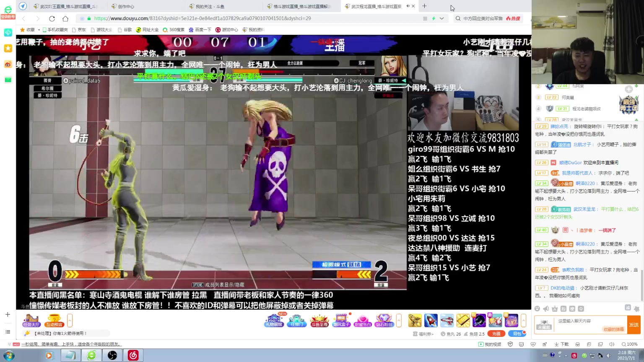Expand activities list beside 钻石粉丝
The width and height of the screenshot is (644, 362).
click(x=399, y=321)
